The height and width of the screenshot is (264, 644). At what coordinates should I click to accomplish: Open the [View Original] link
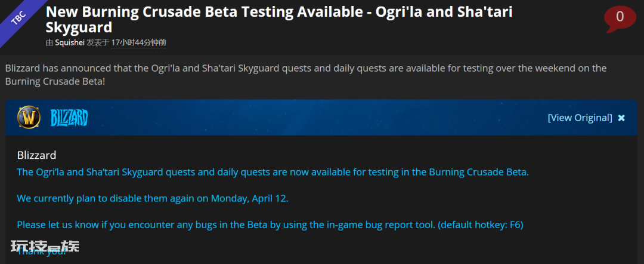(580, 118)
